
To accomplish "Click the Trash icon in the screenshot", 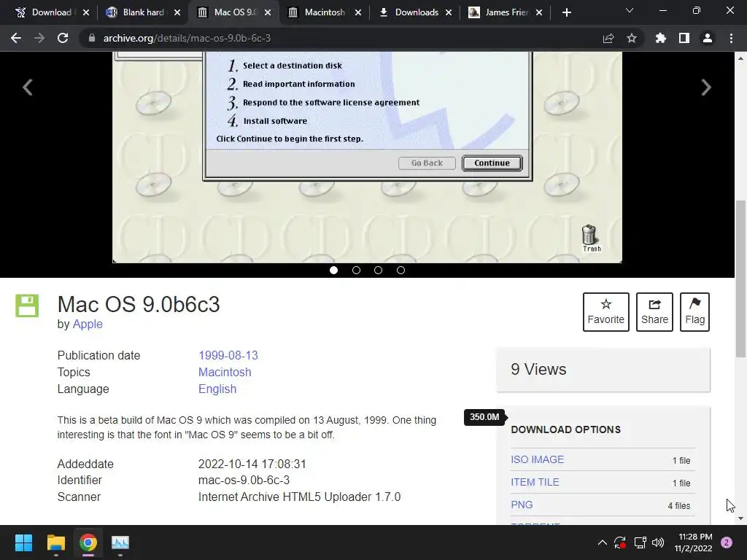I will click(590, 238).
